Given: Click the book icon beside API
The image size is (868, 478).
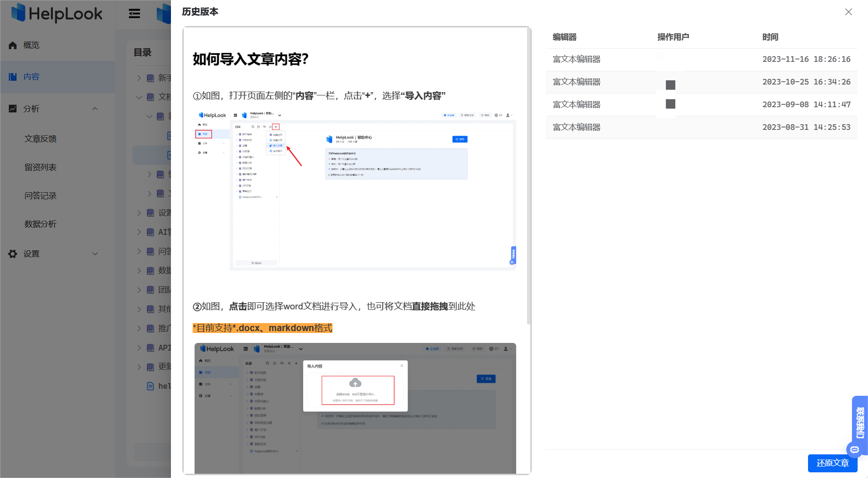Looking at the screenshot, I should 150,347.
